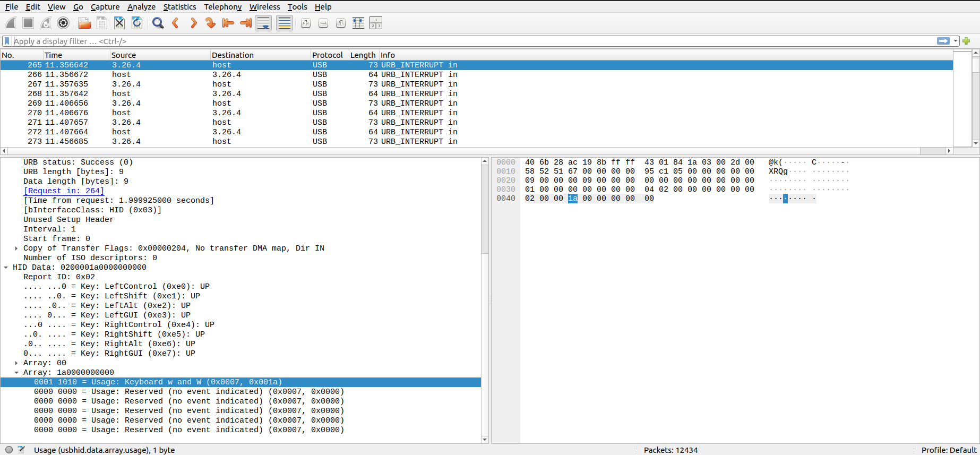Toggle packet list colorization
Image resolution: width=980 pixels, height=455 pixels.
click(285, 23)
